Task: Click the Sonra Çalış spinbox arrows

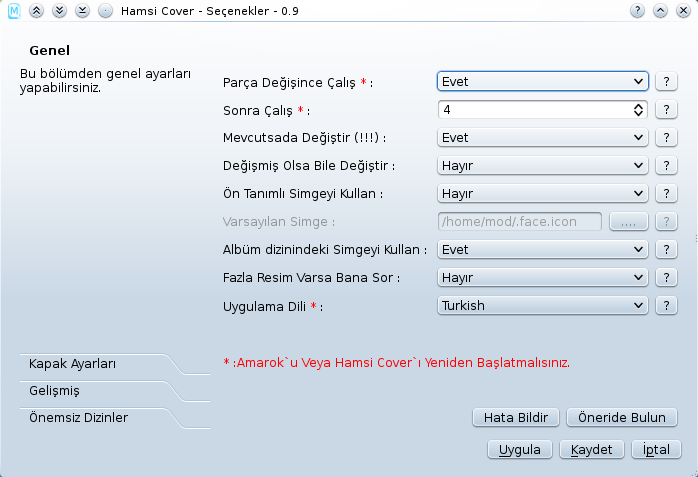Action: [x=638, y=109]
